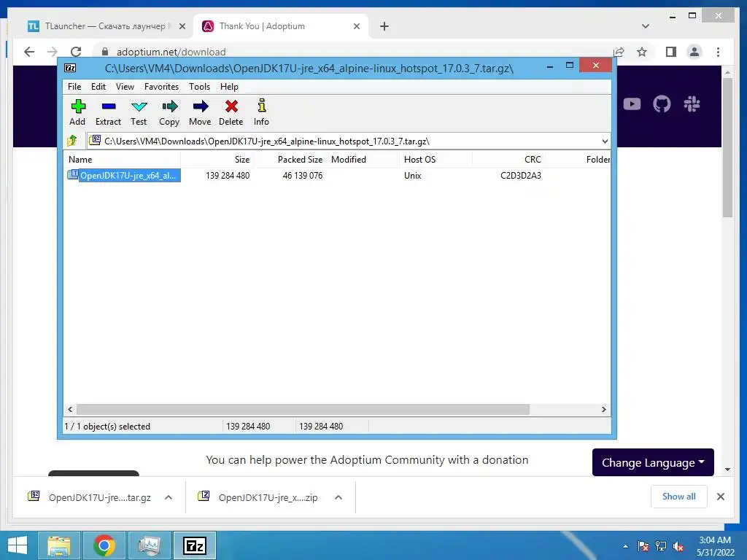Screen dimensions: 747x560
Task: Open Slack icon on Adoptium page
Action: pos(692,104)
